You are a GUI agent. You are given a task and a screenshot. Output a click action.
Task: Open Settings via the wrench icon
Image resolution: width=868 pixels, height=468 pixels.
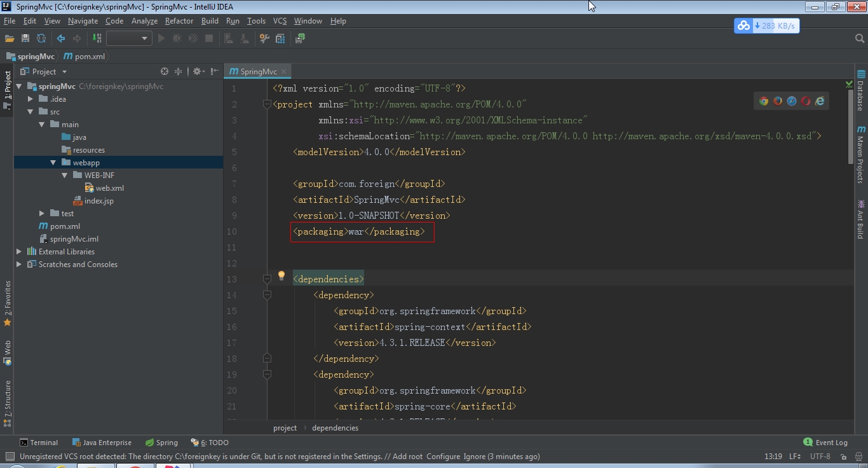pyautogui.click(x=264, y=39)
